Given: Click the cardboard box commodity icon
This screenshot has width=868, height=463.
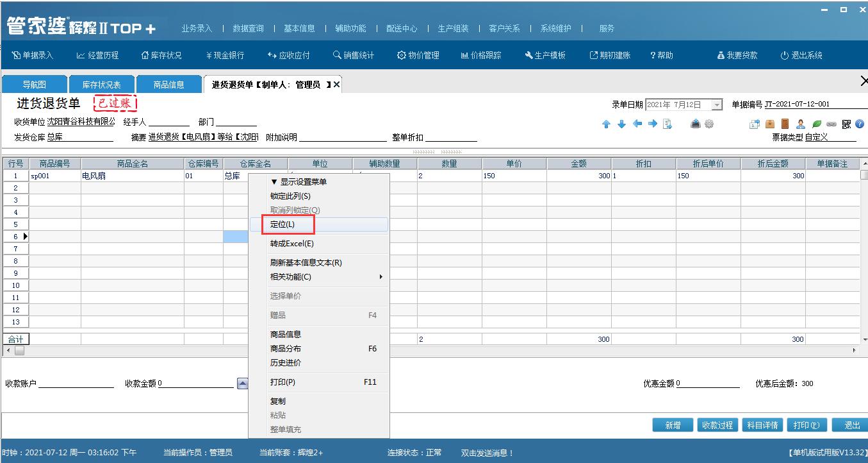Looking at the screenshot, I should click(x=769, y=123).
